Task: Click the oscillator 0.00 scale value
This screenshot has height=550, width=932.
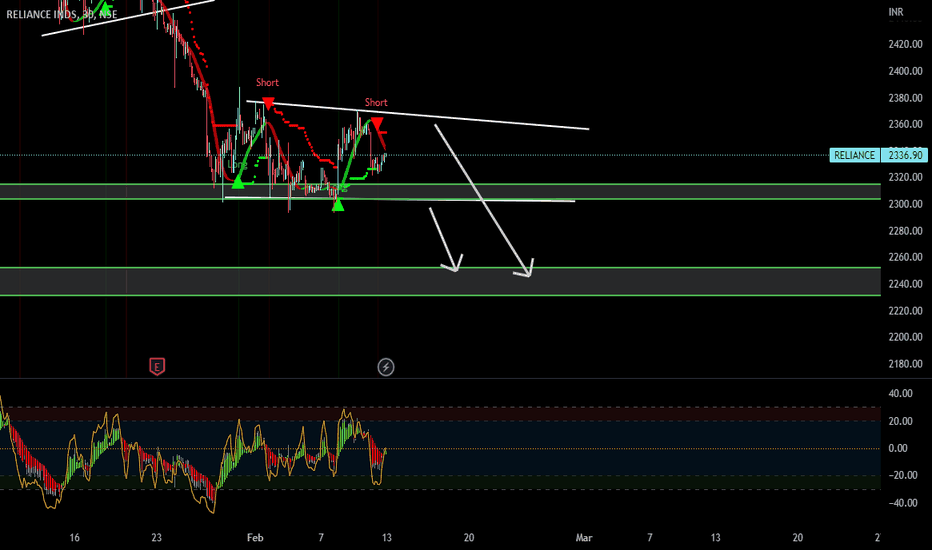Action: point(898,448)
